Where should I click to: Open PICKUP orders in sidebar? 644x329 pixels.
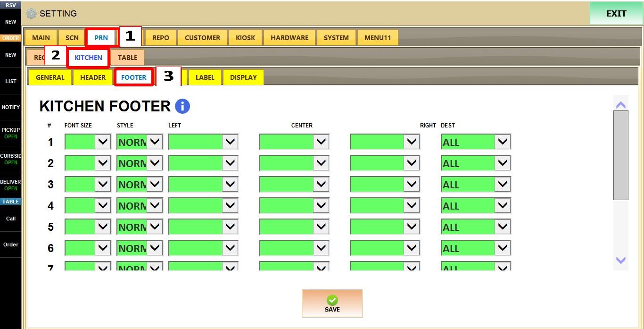10,133
